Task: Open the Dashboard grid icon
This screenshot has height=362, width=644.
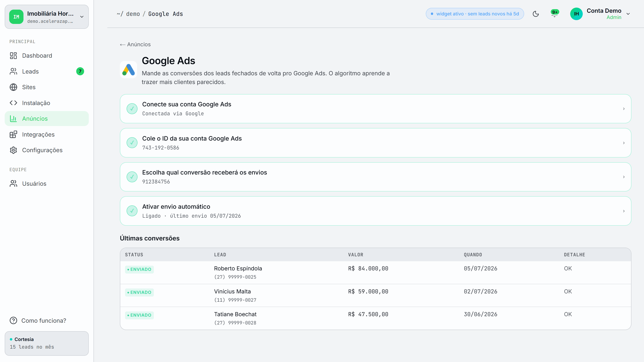Action: point(13,55)
